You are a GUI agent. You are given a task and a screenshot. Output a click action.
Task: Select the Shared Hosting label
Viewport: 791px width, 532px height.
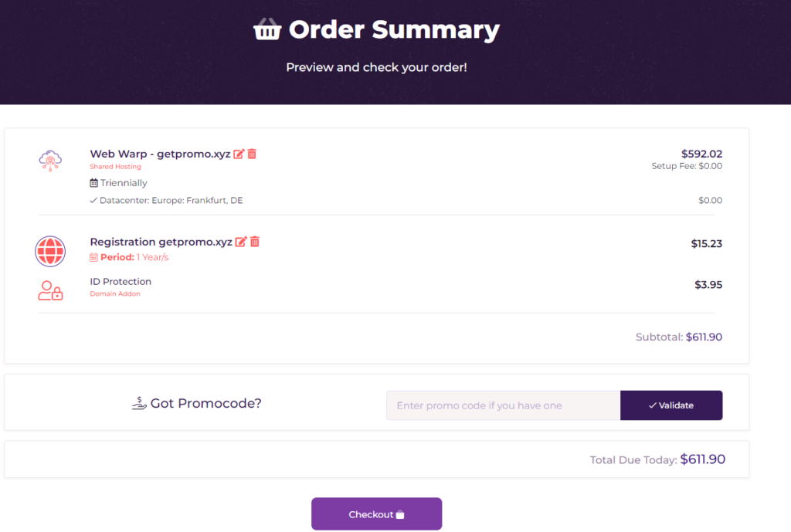click(x=115, y=166)
